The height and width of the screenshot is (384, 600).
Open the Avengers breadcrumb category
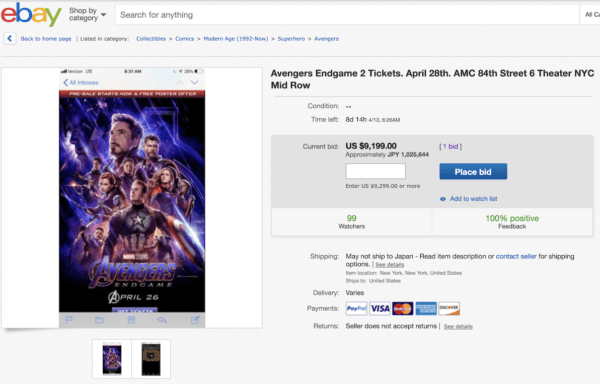tap(326, 39)
